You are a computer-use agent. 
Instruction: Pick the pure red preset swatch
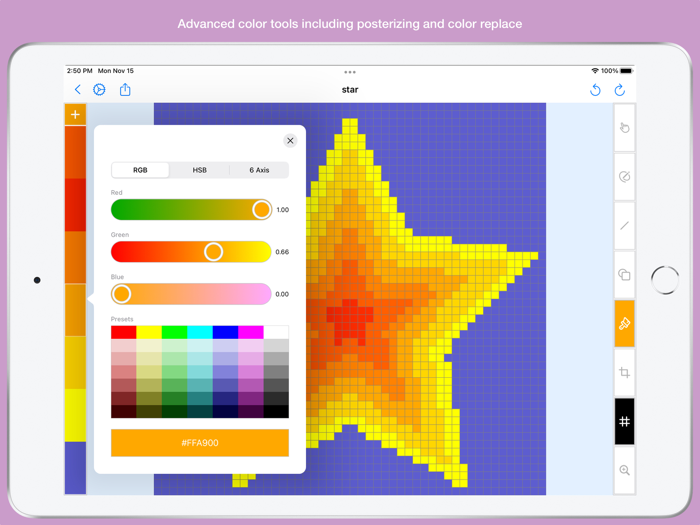click(124, 333)
